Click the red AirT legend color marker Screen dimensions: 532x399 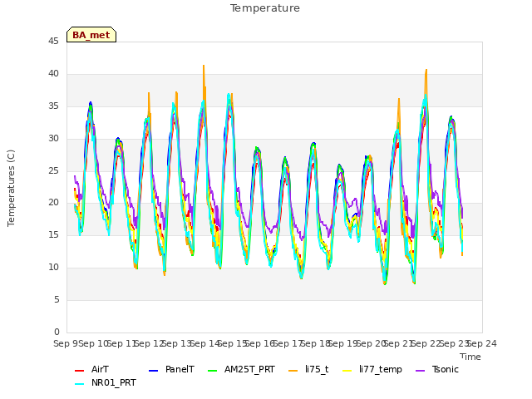click(79, 371)
